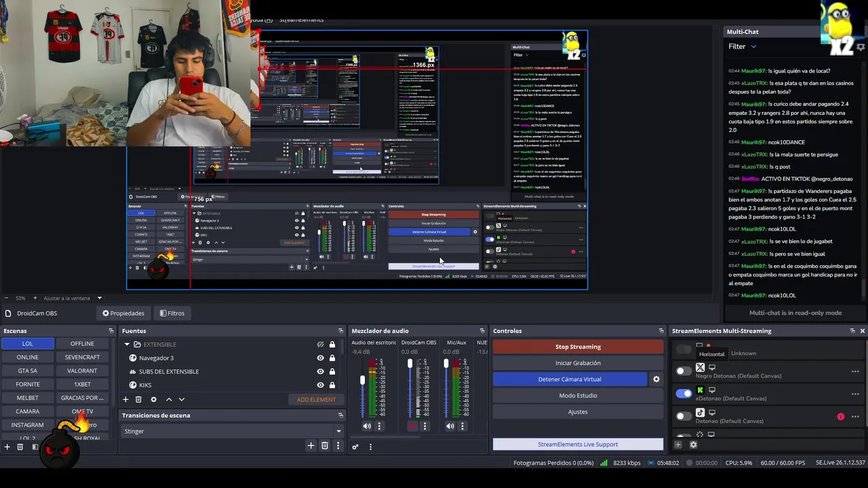Open StreamElements Live Support
Viewport: 868px width, 488px height.
[578, 445]
